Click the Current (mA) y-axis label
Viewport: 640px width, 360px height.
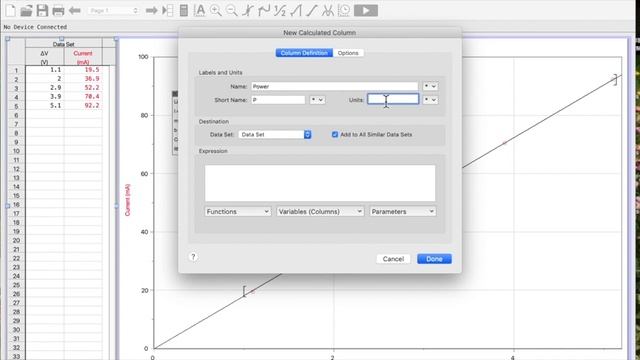tap(127, 200)
